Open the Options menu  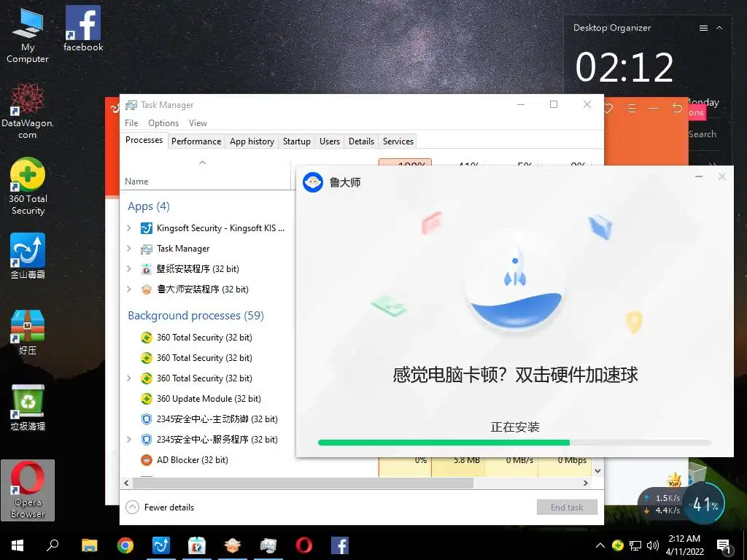click(x=163, y=122)
